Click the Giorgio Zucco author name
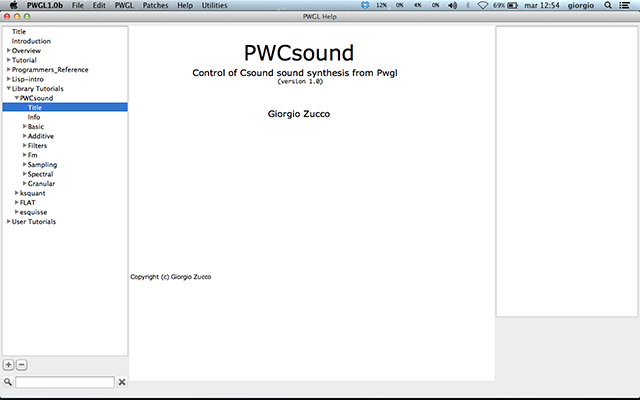The image size is (640, 400). [x=299, y=114]
